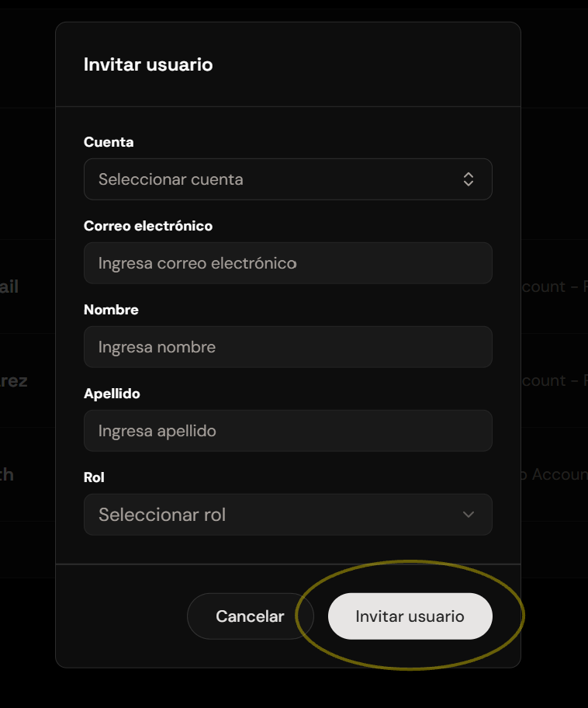Click into the Ingresa nombre field
Image resolution: width=588 pixels, height=708 pixels.
pos(288,347)
